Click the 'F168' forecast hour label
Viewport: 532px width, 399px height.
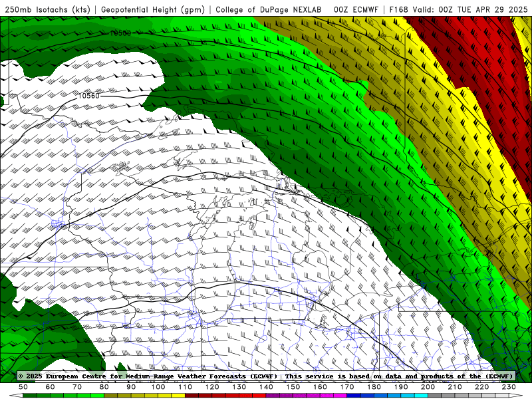[x=400, y=9]
